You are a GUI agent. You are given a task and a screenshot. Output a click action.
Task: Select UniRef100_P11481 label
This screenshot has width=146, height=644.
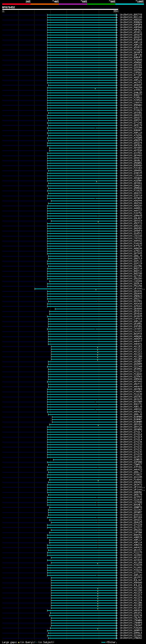click(x=131, y=567)
